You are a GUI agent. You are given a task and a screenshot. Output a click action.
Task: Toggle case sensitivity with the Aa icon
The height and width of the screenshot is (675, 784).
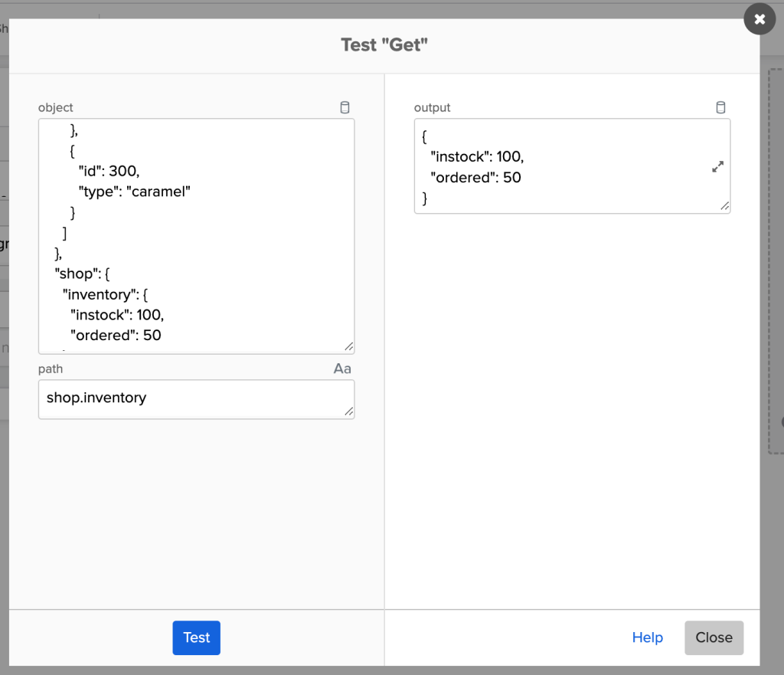[341, 369]
